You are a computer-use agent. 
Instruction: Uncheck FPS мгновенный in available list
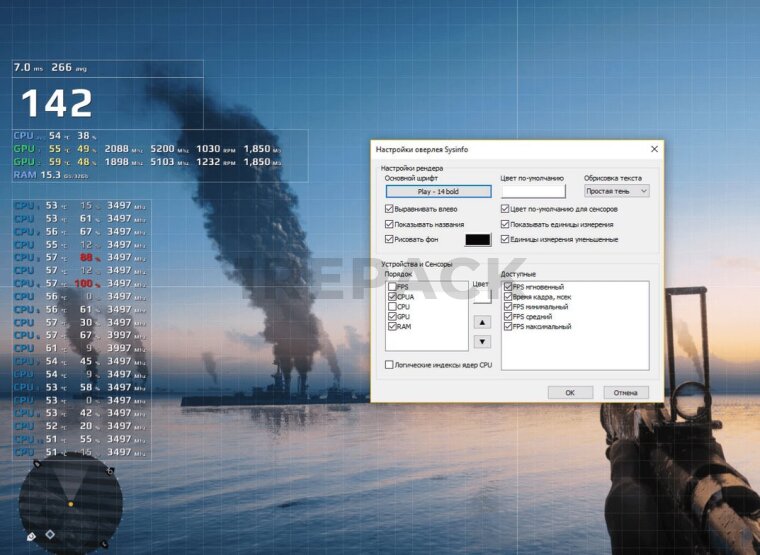pyautogui.click(x=509, y=287)
